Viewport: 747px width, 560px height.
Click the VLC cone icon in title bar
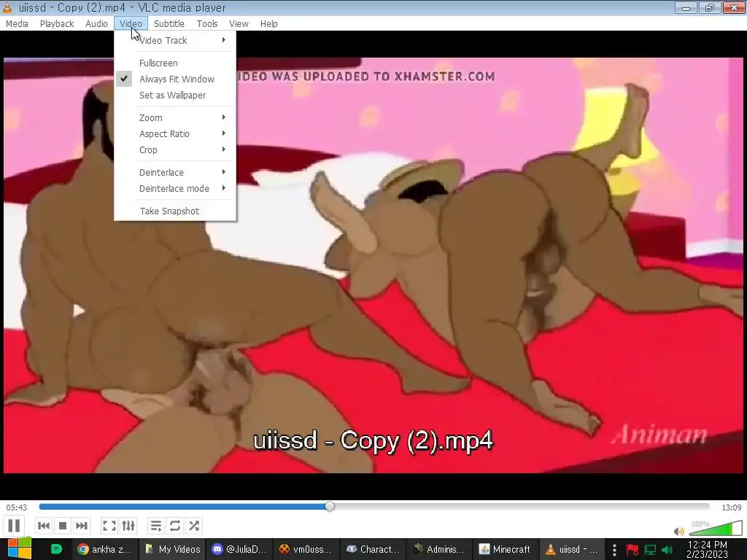point(7,7)
